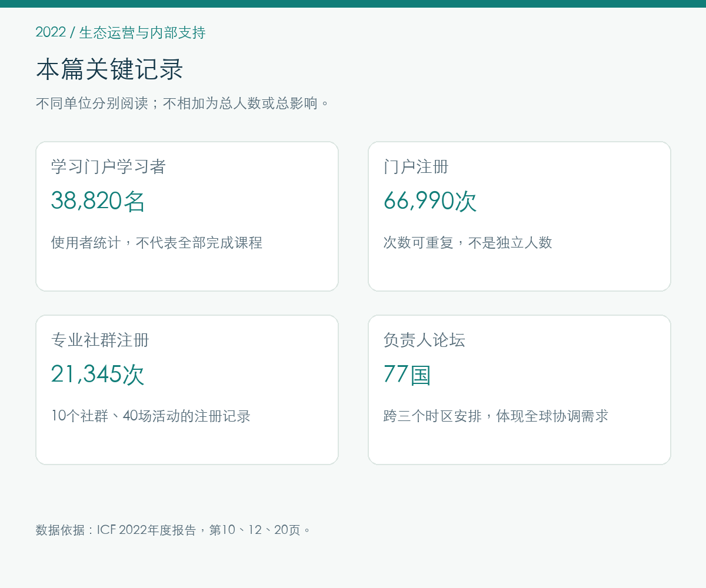The width and height of the screenshot is (706, 588).
Task: Click the breadcrumb '2022 / 生态运营与内部支持'
Action: [121, 32]
